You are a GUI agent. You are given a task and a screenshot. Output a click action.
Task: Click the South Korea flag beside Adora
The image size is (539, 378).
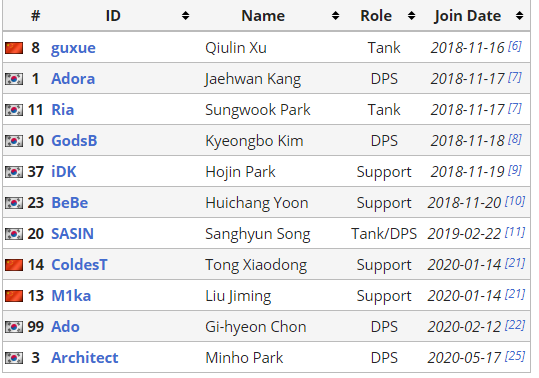(14, 79)
